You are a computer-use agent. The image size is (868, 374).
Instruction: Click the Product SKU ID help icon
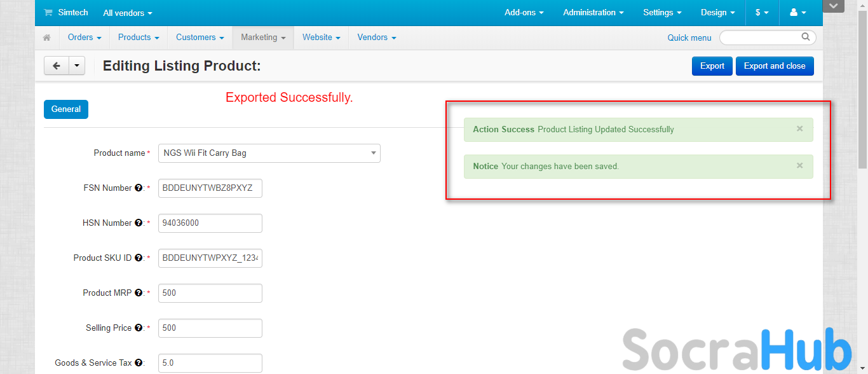point(138,258)
